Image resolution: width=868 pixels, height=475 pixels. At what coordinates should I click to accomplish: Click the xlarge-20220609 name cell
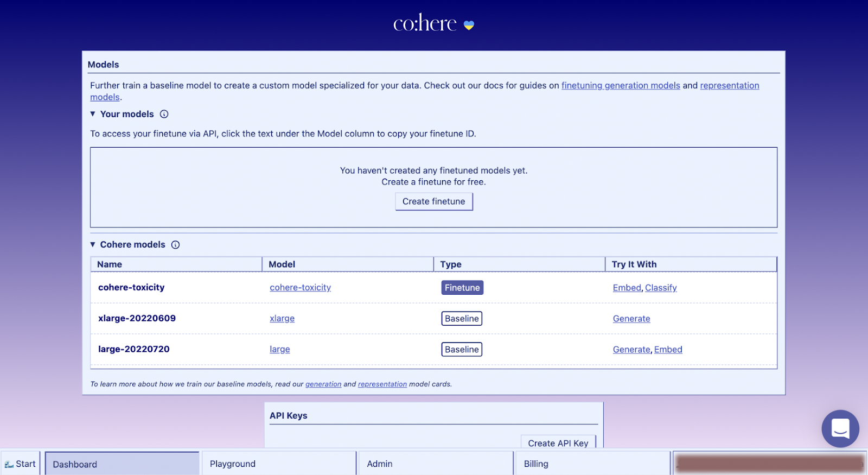(137, 319)
